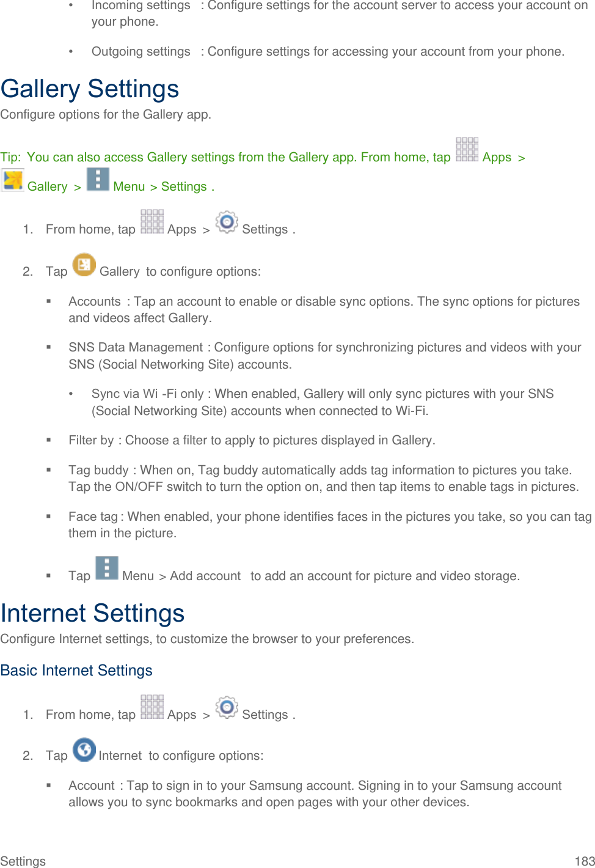Click the Add account text
This screenshot has height=868, width=595.
(205, 576)
